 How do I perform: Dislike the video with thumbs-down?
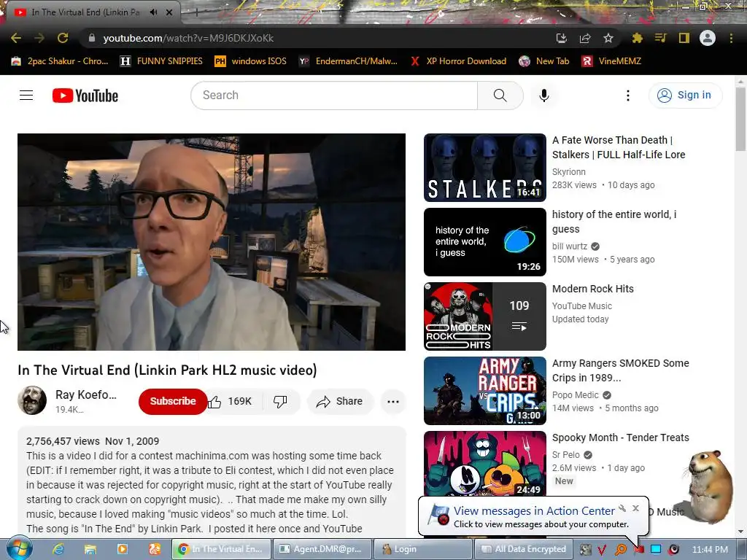pyautogui.click(x=280, y=402)
